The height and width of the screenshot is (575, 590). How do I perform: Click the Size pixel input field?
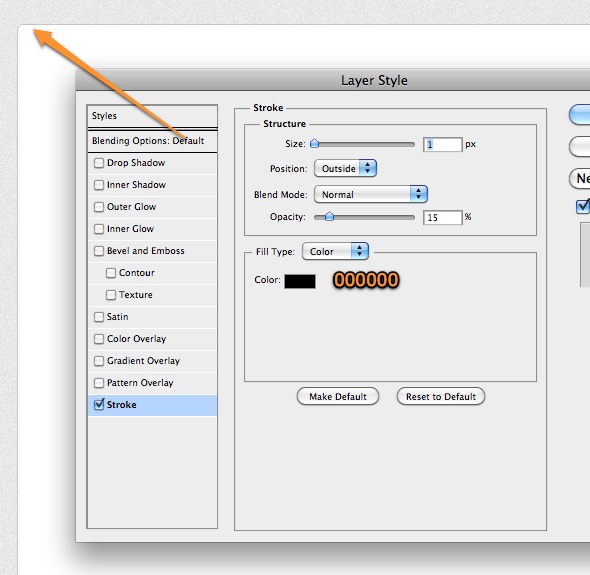442,145
